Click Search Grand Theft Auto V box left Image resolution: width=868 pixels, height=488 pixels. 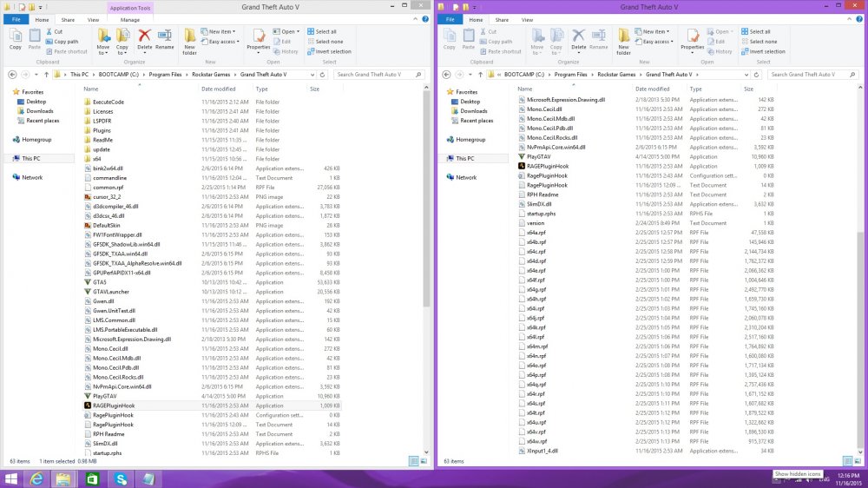click(x=378, y=74)
